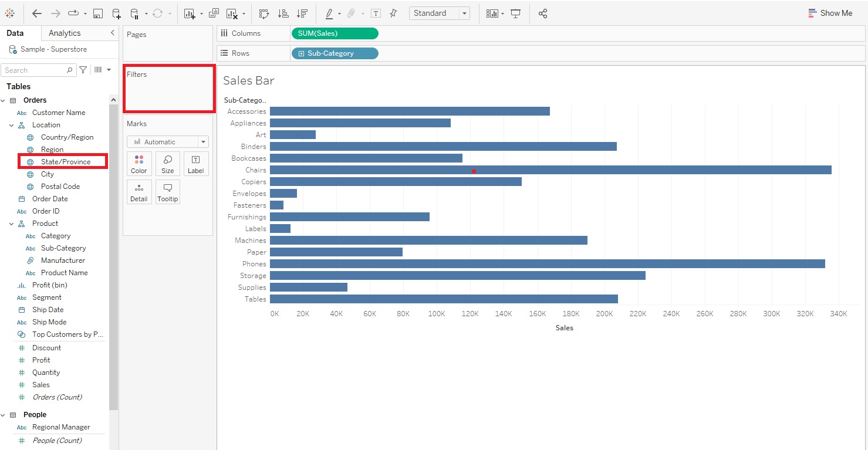Sort bars descending with toolbar icon

coord(302,13)
